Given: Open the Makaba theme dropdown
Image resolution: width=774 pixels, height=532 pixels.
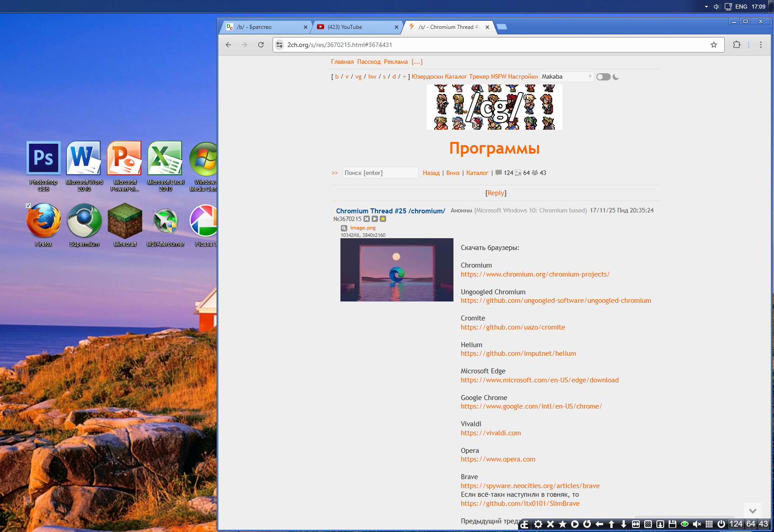Looking at the screenshot, I should pos(566,77).
